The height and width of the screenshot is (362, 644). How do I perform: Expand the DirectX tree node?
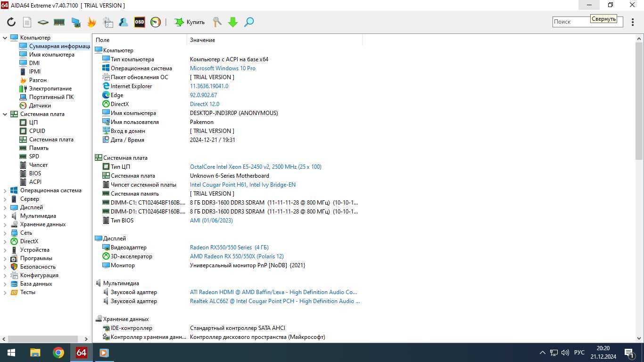point(5,241)
